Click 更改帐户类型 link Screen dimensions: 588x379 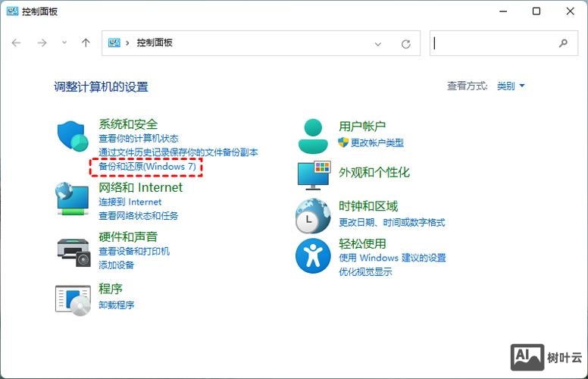377,143
